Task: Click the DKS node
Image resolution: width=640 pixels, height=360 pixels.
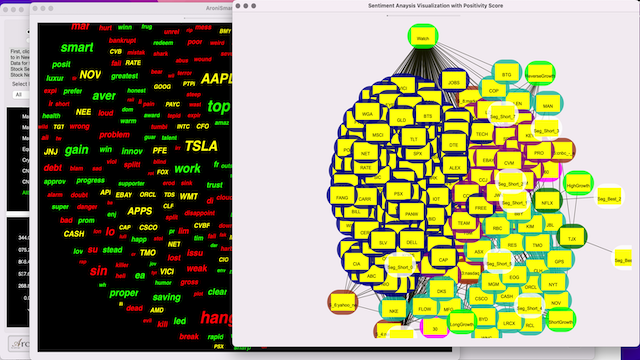Action: (442, 290)
